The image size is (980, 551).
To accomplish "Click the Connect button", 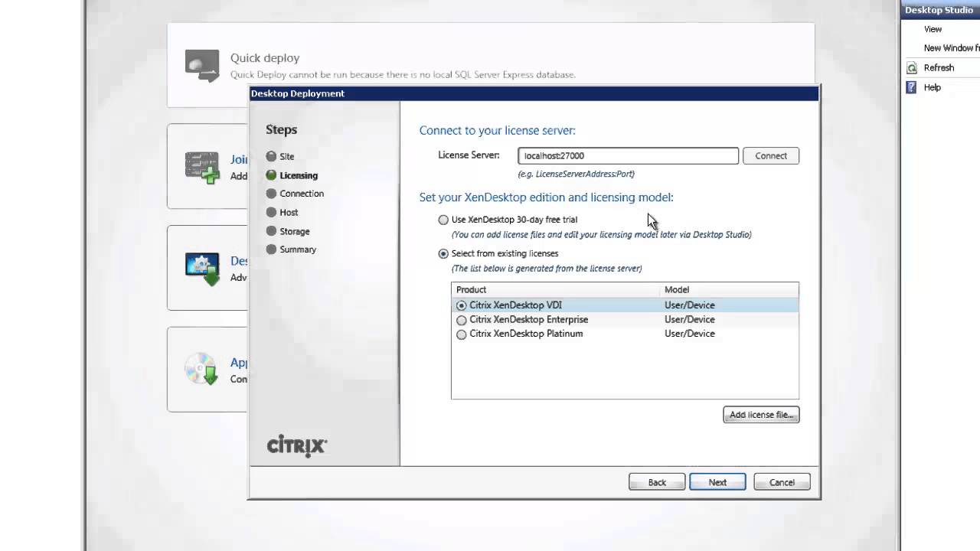I will [771, 156].
